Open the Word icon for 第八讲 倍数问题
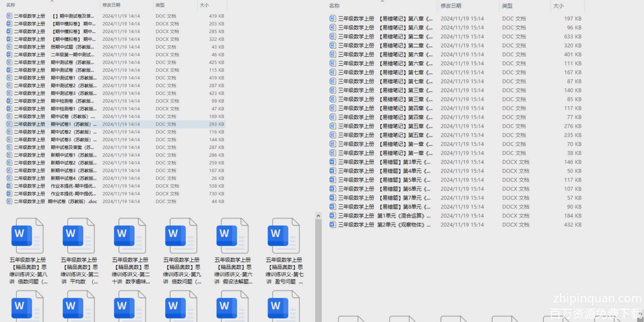 coord(27,236)
